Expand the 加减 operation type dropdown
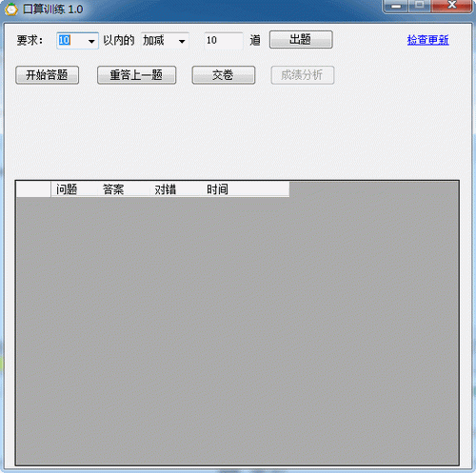The height and width of the screenshot is (473, 476). [182, 41]
